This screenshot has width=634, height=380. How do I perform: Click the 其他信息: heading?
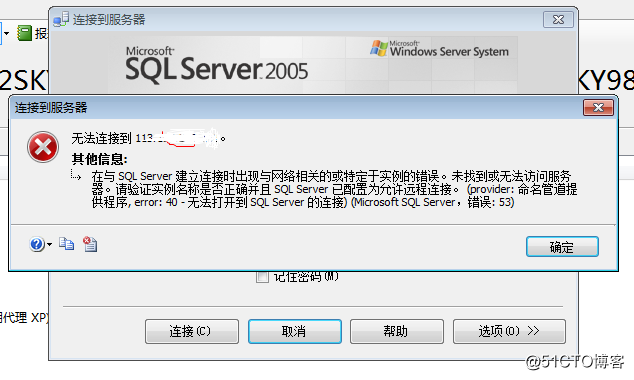tap(99, 159)
